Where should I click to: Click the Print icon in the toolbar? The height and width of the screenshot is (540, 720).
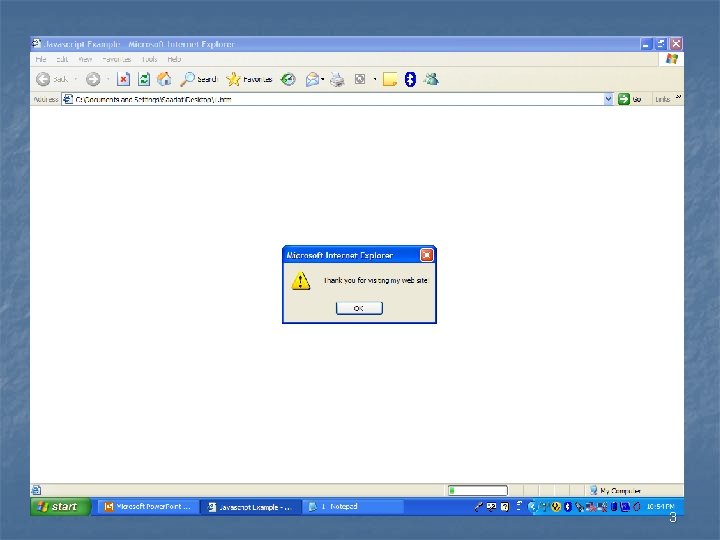coord(338,79)
